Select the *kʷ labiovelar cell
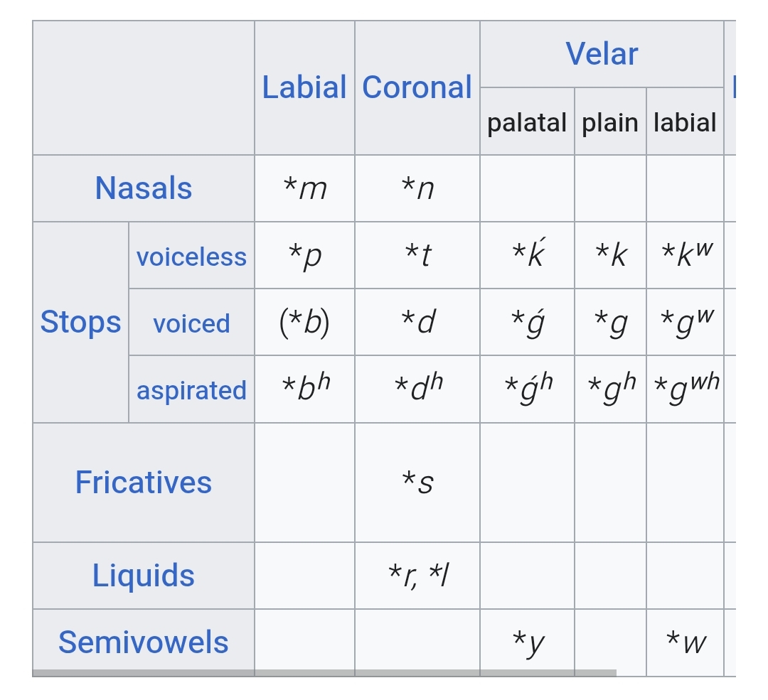The height and width of the screenshot is (700, 768). click(686, 255)
